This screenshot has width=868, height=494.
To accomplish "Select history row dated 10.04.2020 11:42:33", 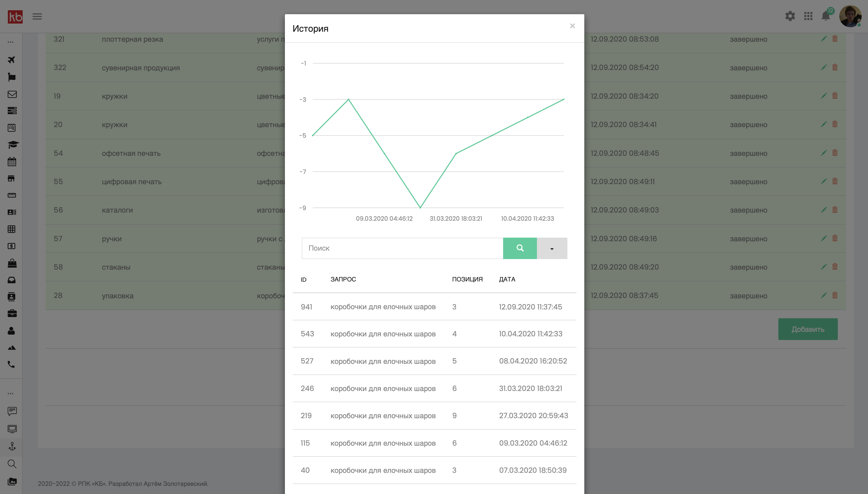I will click(x=434, y=334).
